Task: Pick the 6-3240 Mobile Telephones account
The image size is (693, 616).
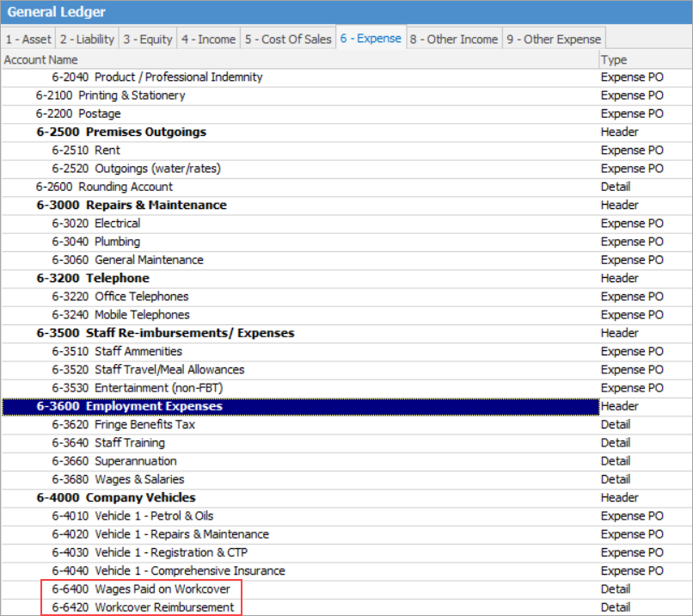Action: 120,315
